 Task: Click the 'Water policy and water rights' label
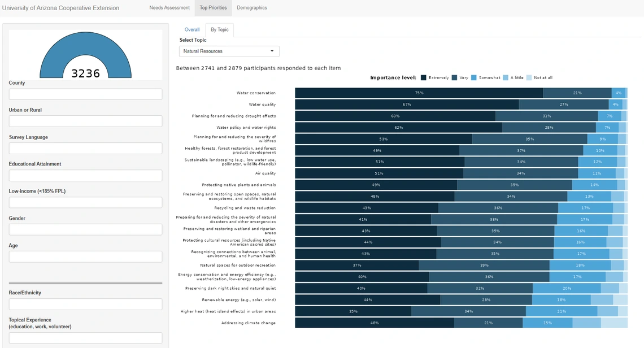coord(246,127)
